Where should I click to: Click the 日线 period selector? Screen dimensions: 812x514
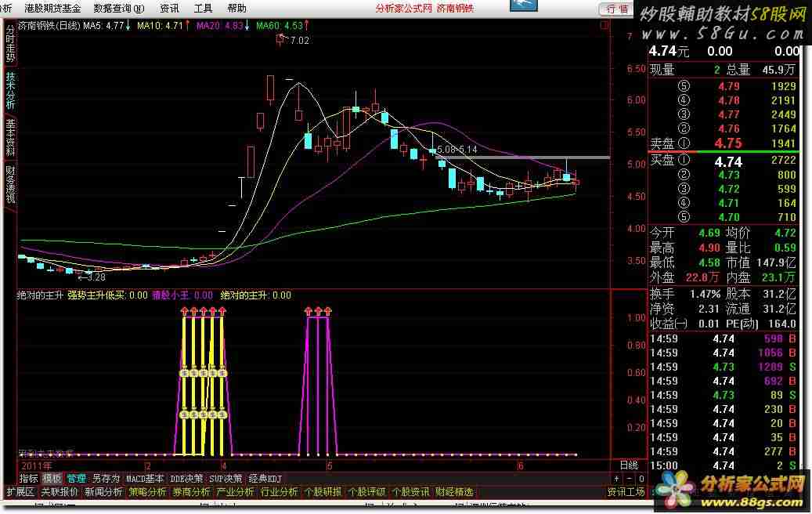coord(629,465)
